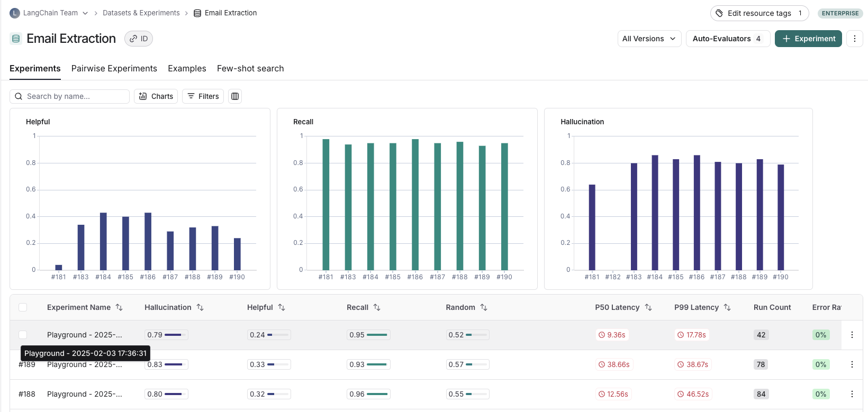Open the column visibility selector icon

click(235, 96)
